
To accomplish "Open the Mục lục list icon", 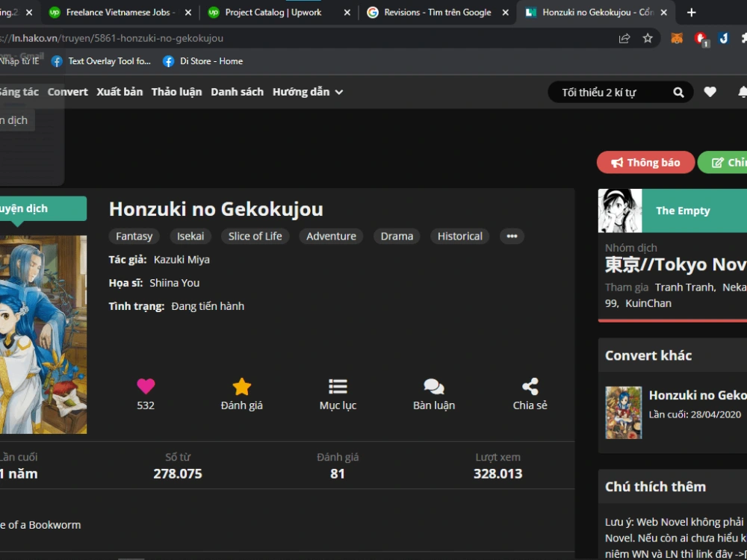I will click(x=338, y=386).
